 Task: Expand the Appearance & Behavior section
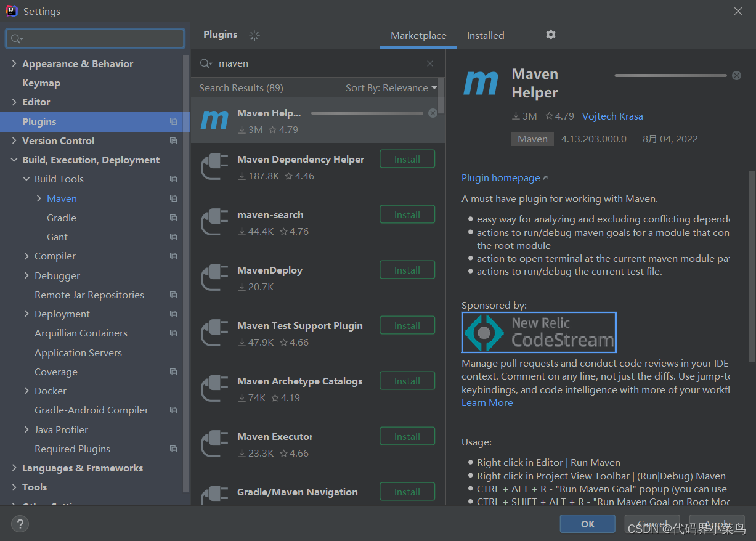14,63
